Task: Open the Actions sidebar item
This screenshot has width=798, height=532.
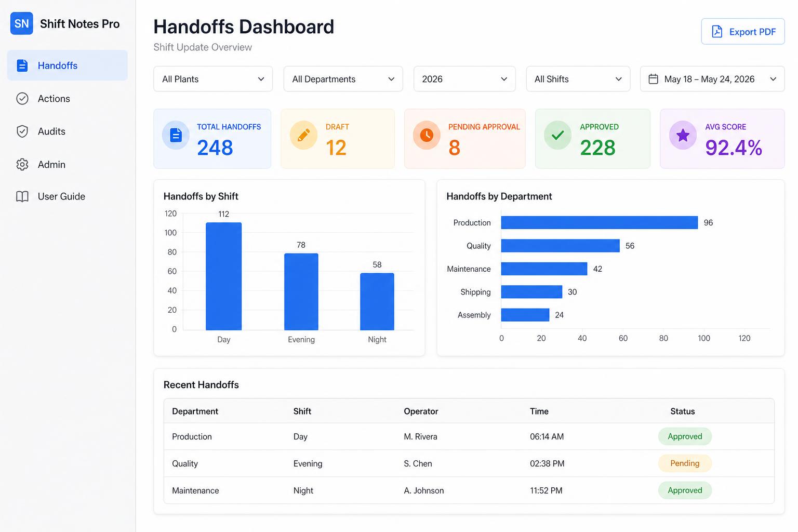Action: click(x=68, y=99)
